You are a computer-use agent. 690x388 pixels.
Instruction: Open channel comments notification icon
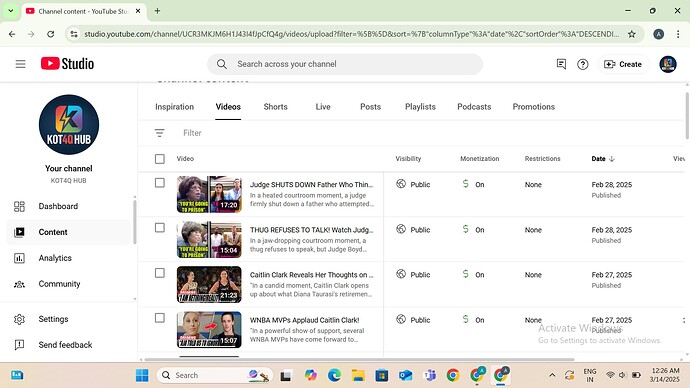[x=561, y=64]
